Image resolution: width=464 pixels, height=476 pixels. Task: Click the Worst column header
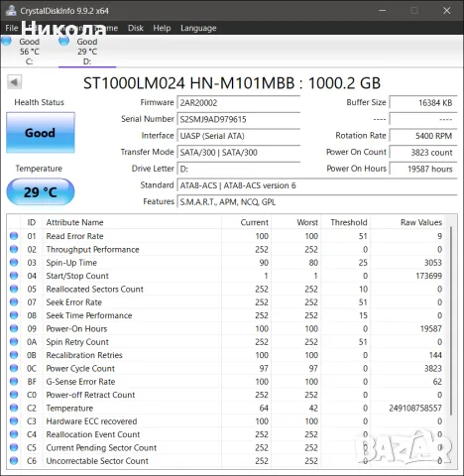click(296, 222)
